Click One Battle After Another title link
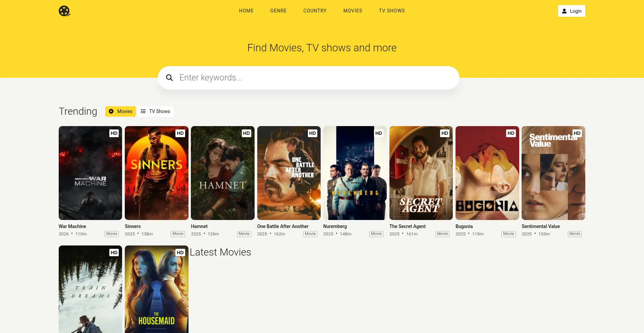644x333 pixels. [283, 226]
